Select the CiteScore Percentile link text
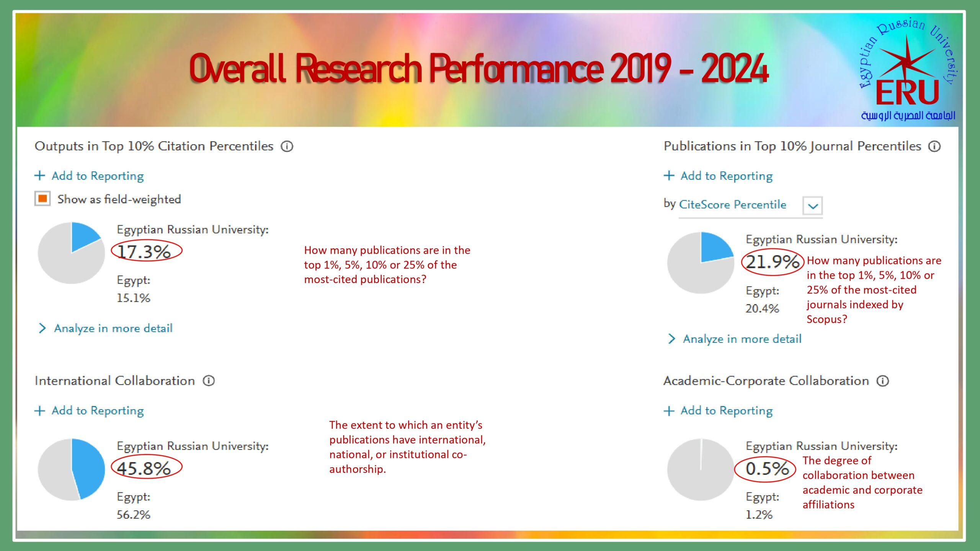This screenshot has width=980, height=551. coord(733,205)
